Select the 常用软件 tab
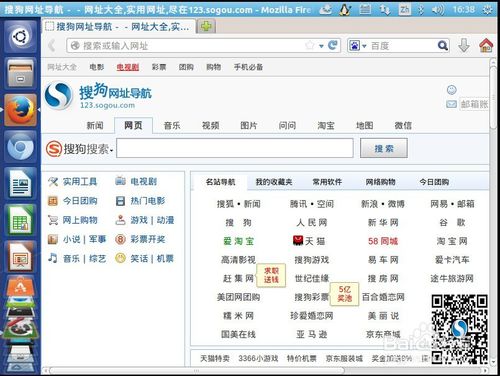Image resolution: width=500 pixels, height=376 pixels. click(327, 182)
